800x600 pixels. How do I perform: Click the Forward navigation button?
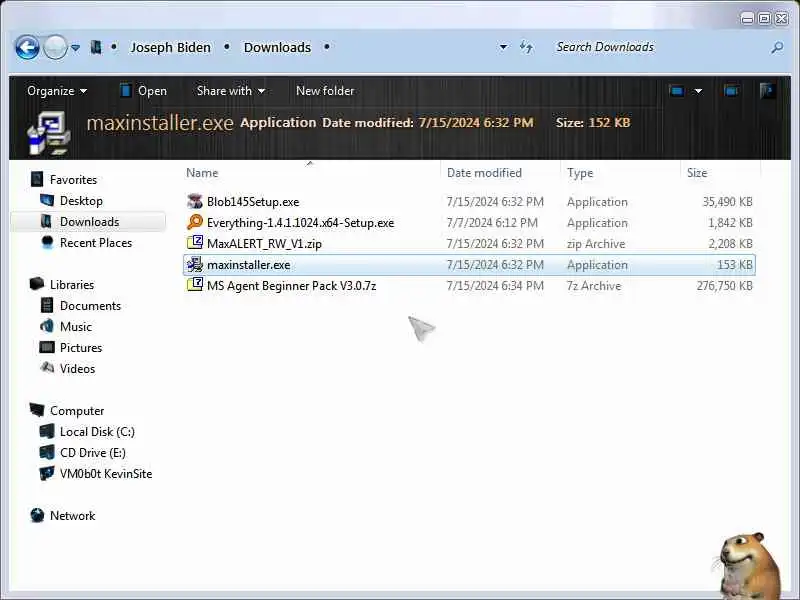pyautogui.click(x=55, y=47)
